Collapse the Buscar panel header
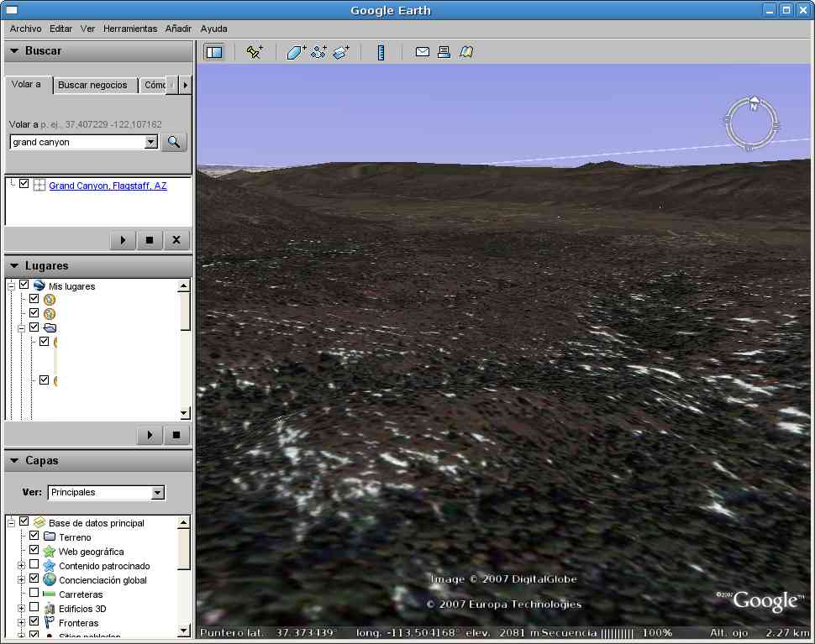 point(15,51)
